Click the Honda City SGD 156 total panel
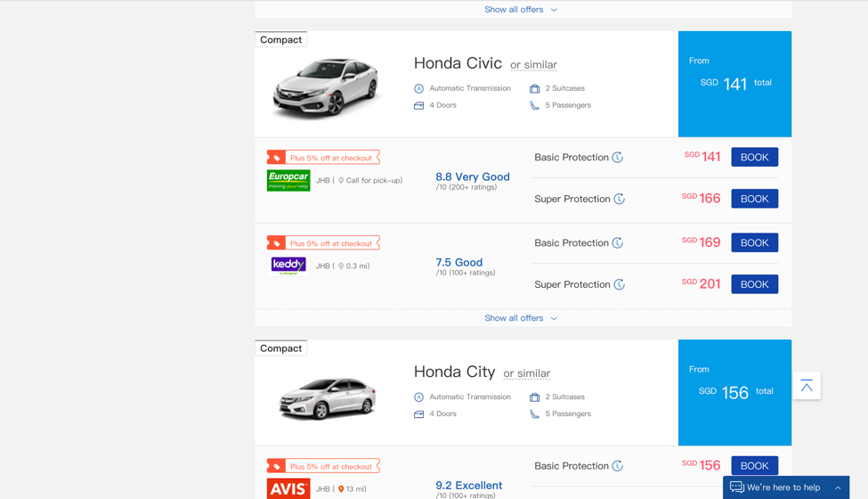868x499 pixels. [x=734, y=392]
